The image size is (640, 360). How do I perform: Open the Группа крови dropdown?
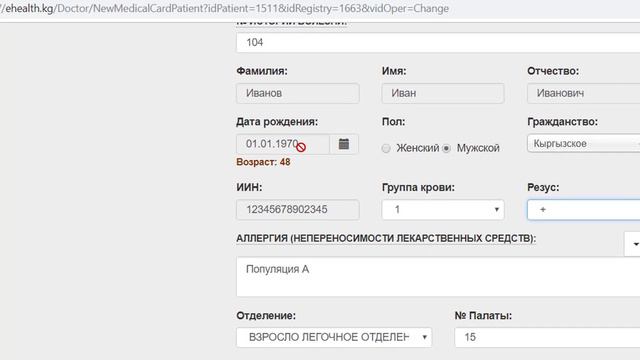coord(443,209)
